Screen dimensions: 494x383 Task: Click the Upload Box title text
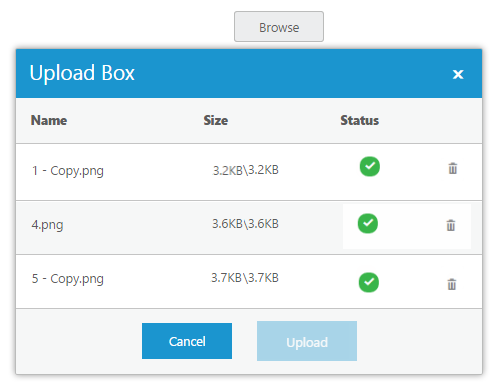(82, 73)
